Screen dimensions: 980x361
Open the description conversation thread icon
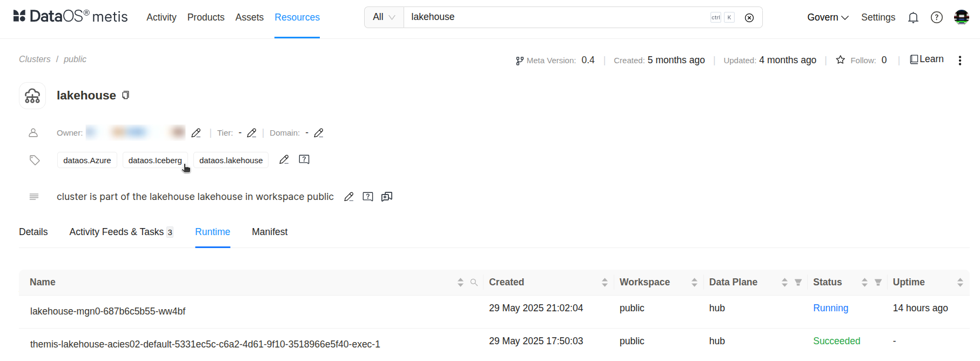click(x=387, y=197)
